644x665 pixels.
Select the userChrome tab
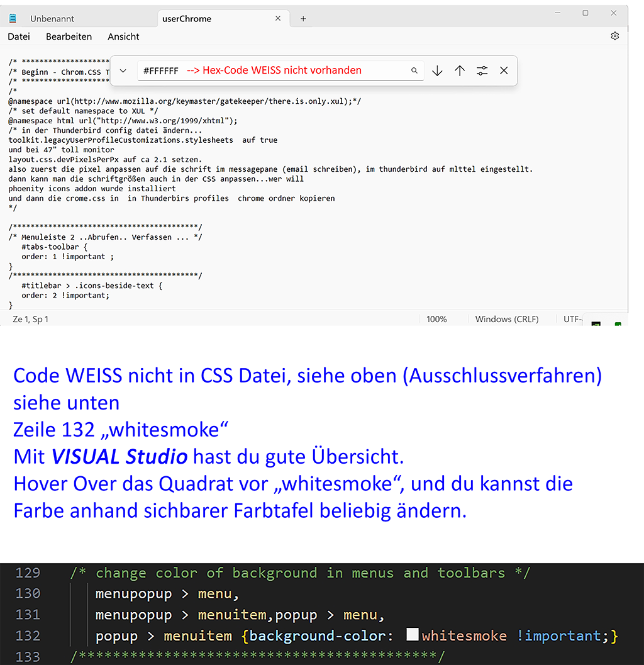pos(187,19)
